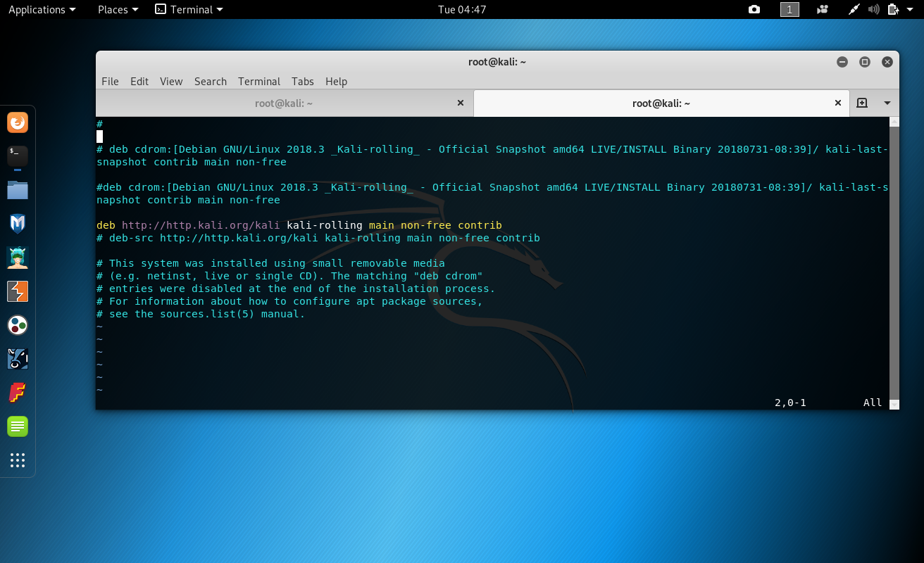Open the Search menu
Screen dimensions: 924x563
coord(211,81)
